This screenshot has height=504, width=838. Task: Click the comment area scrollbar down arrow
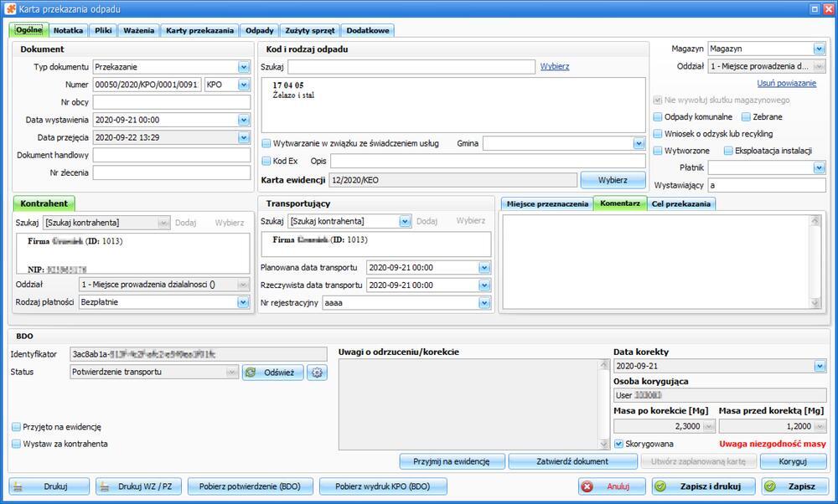[815, 303]
